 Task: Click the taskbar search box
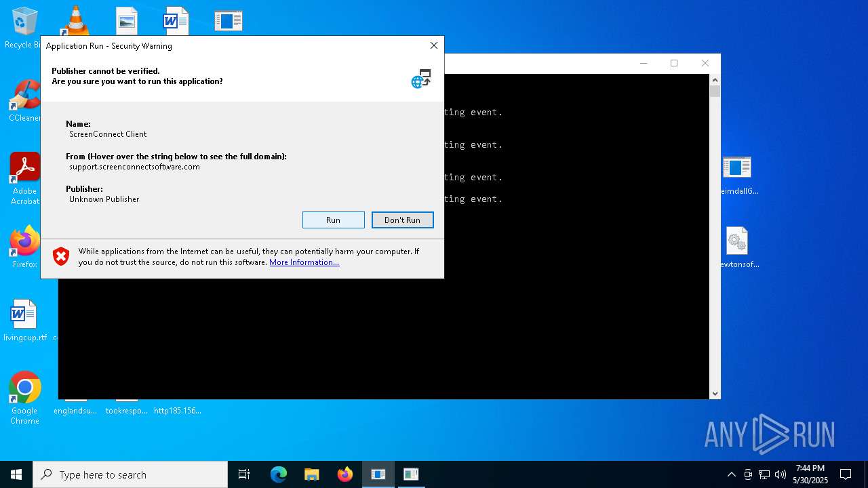point(130,474)
